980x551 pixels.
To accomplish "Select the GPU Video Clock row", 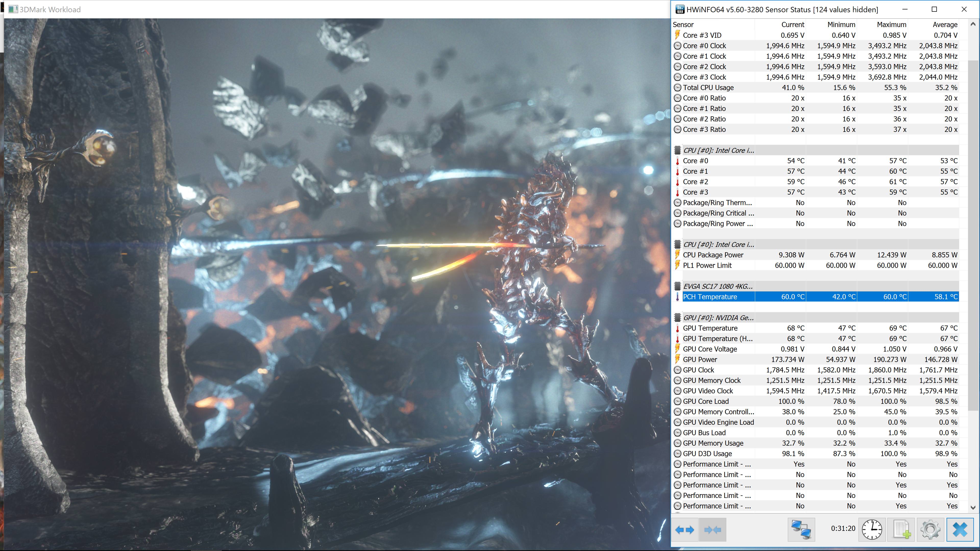I will (816, 391).
